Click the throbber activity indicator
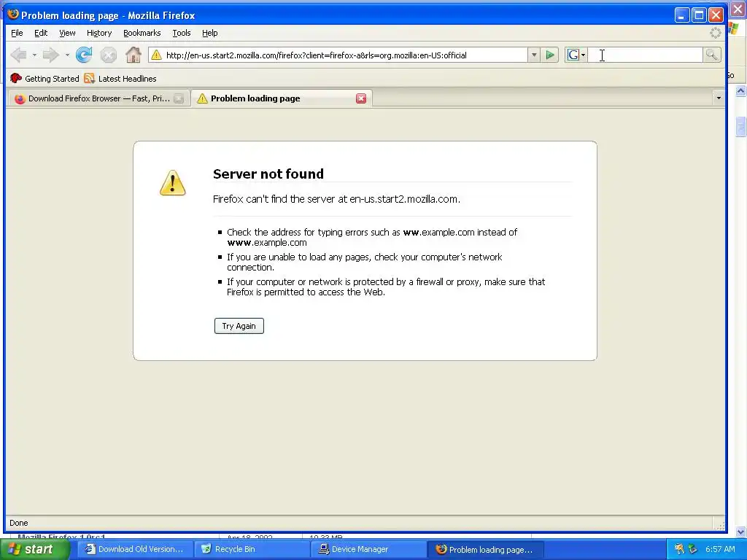Image resolution: width=747 pixels, height=560 pixels. (x=716, y=33)
